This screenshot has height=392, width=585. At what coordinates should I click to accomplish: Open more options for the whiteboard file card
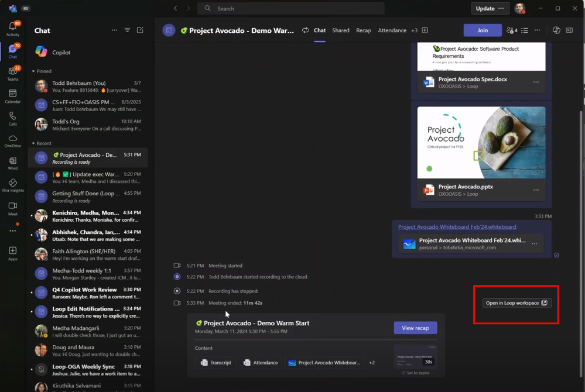[x=535, y=243]
